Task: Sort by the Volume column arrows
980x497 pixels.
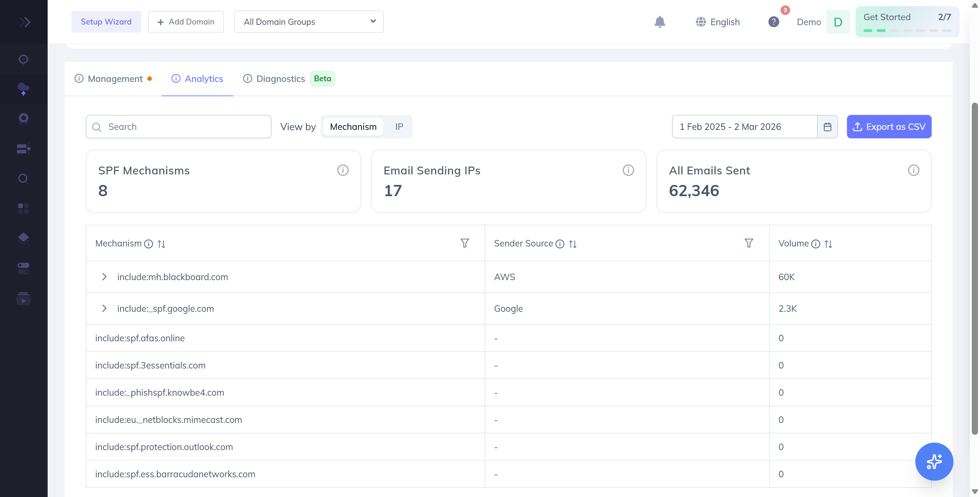Action: point(828,244)
